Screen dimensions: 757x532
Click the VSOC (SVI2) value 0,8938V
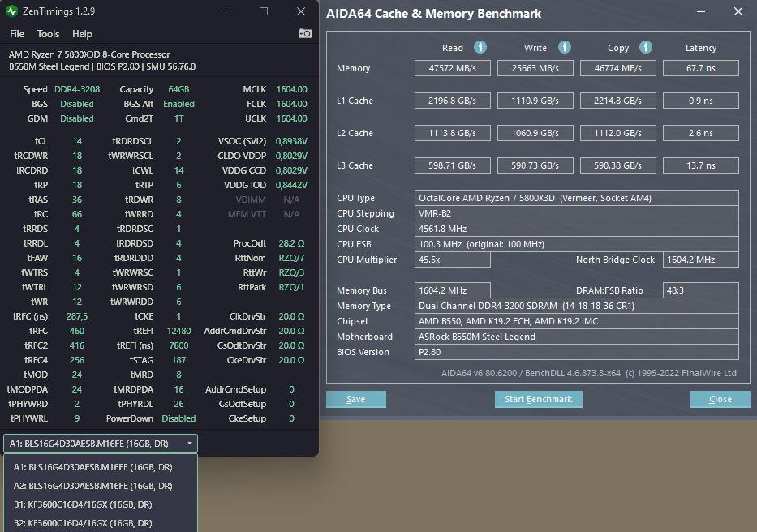(x=291, y=141)
